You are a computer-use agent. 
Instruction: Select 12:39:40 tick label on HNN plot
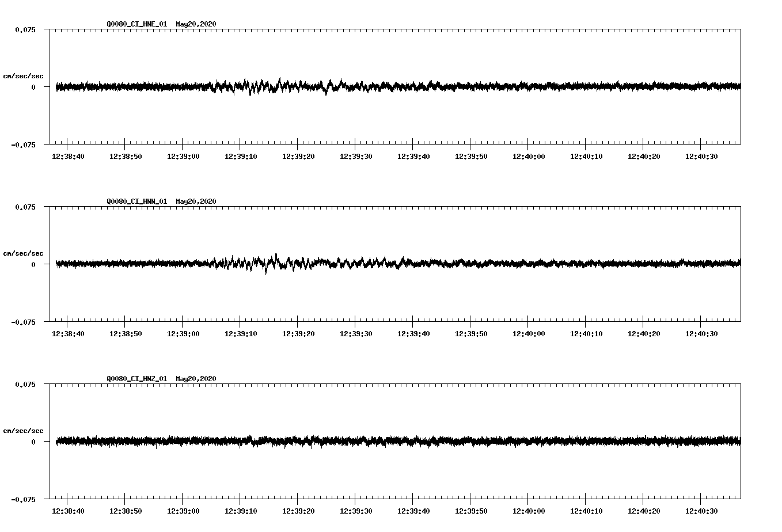tap(413, 334)
